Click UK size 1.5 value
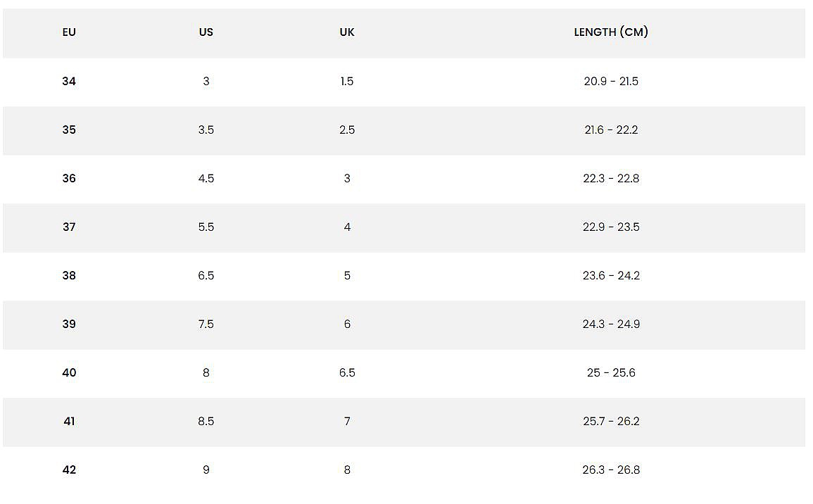Viewport: 813px width, 504px height. (347, 82)
